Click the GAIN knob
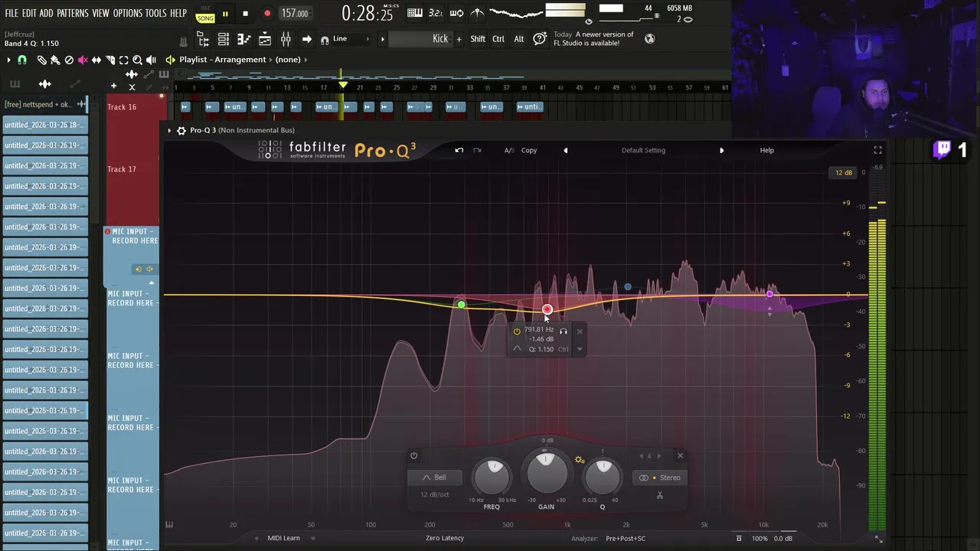 [547, 472]
